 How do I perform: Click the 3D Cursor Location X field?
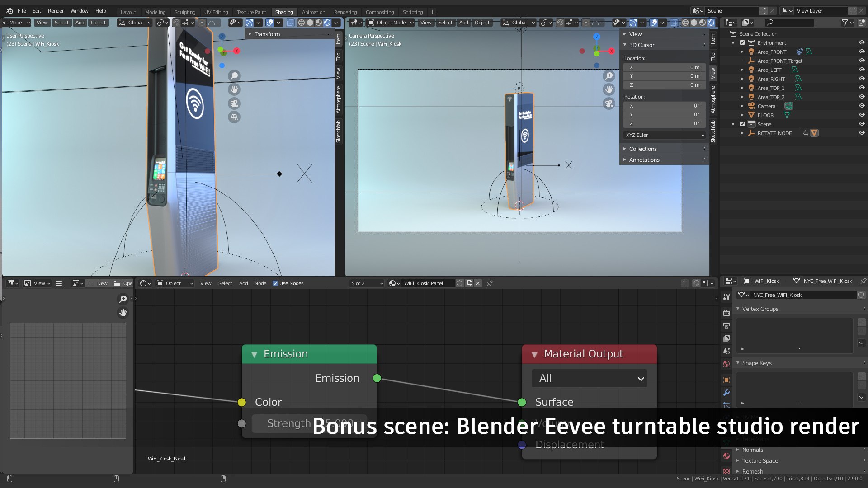click(664, 67)
